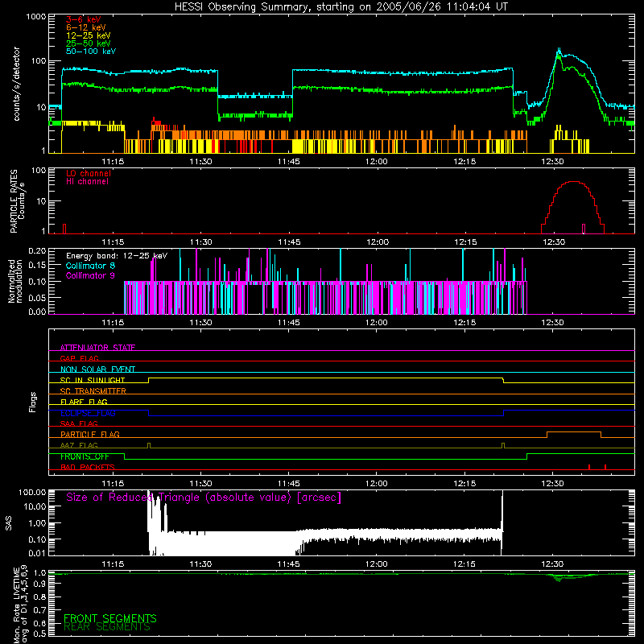Viewport: 644px width, 644px height.
Task: Select the 50-100 keV legend label
Action: click(x=91, y=52)
